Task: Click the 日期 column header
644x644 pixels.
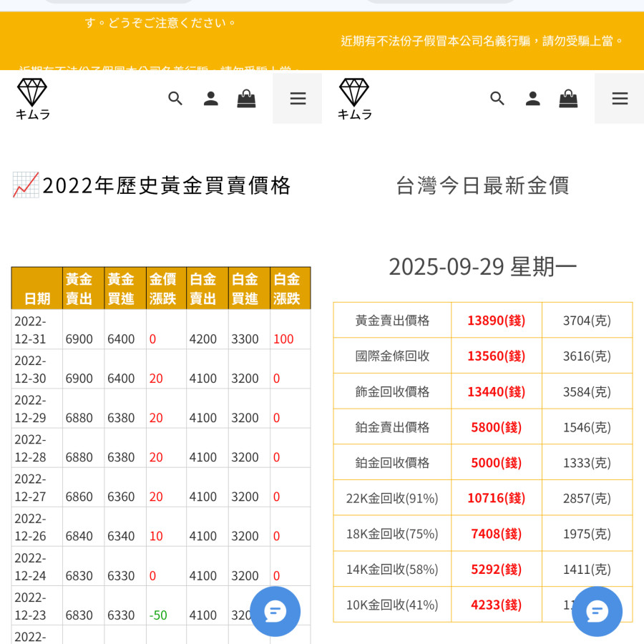Action: click(37, 298)
